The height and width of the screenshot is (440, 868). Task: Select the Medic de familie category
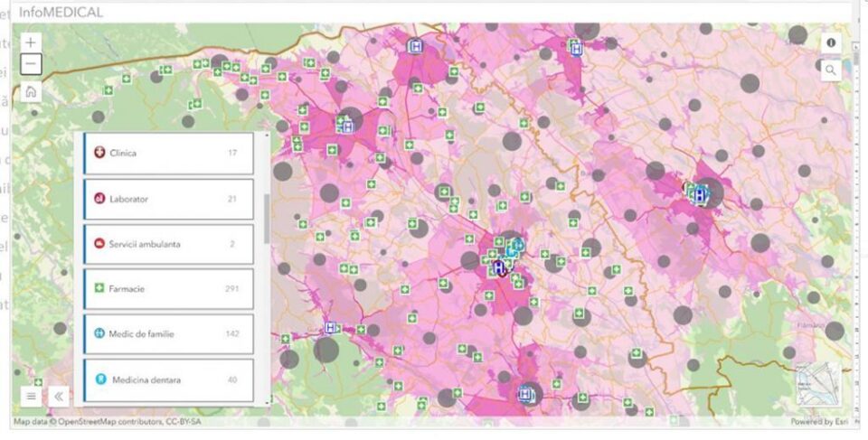(169, 334)
